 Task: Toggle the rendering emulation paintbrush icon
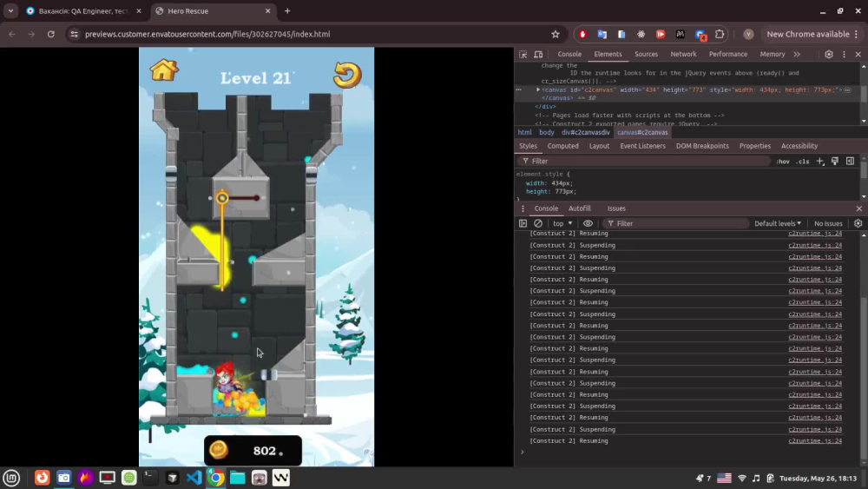coord(835,162)
